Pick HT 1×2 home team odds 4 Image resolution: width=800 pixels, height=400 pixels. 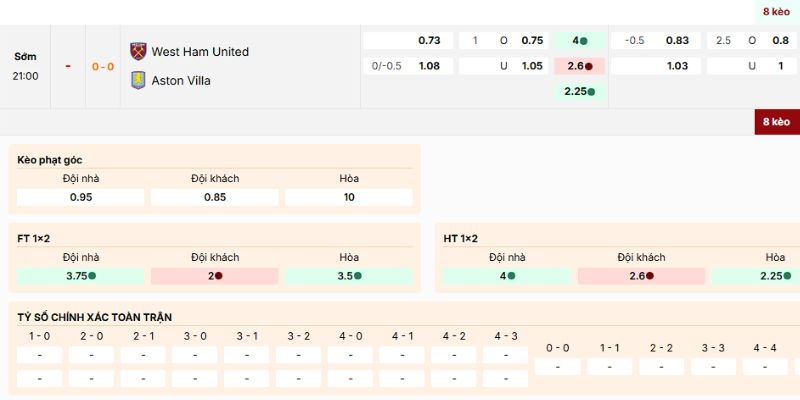coord(506,276)
